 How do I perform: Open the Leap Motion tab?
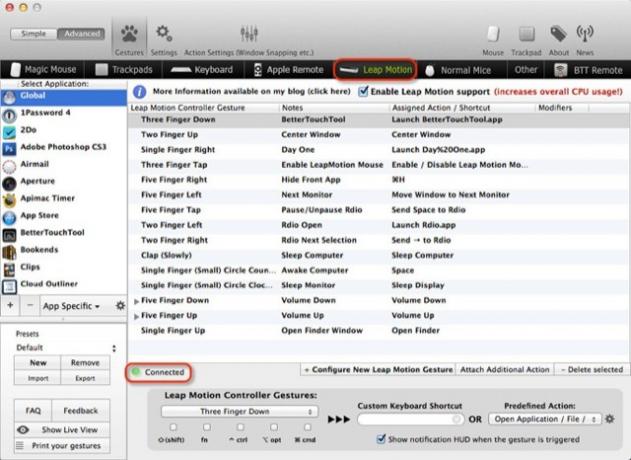375,70
